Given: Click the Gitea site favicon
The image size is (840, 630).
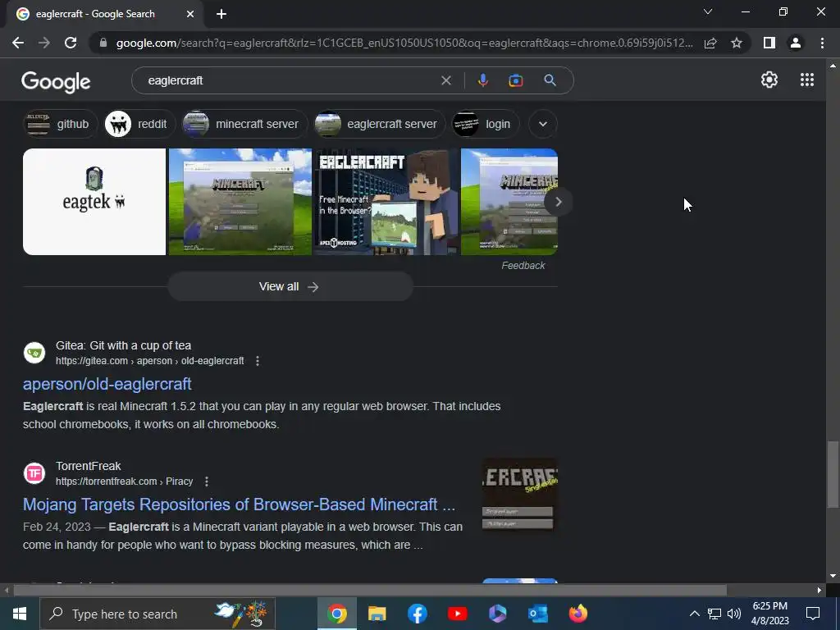Looking at the screenshot, I should (34, 353).
